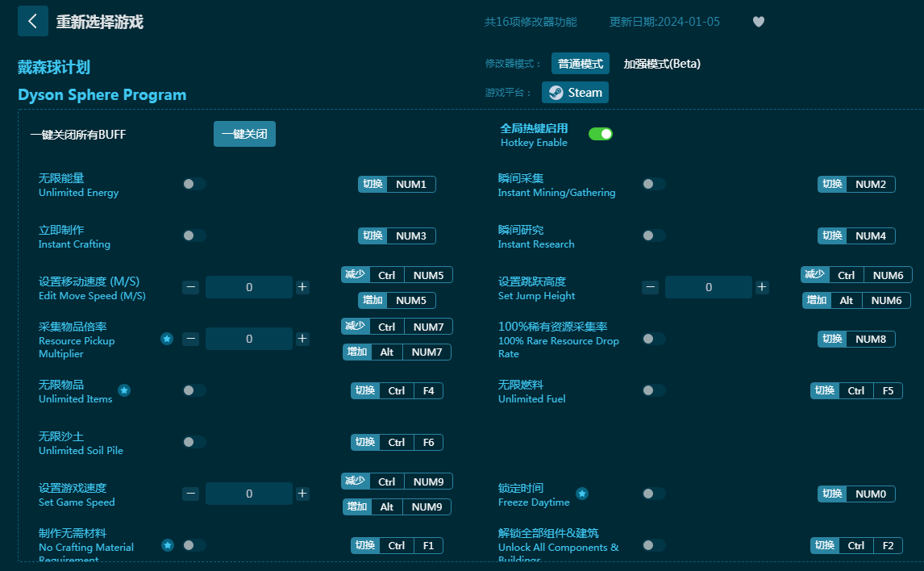Increase Set Jump Height with plus
The image size is (924, 571).
click(762, 287)
